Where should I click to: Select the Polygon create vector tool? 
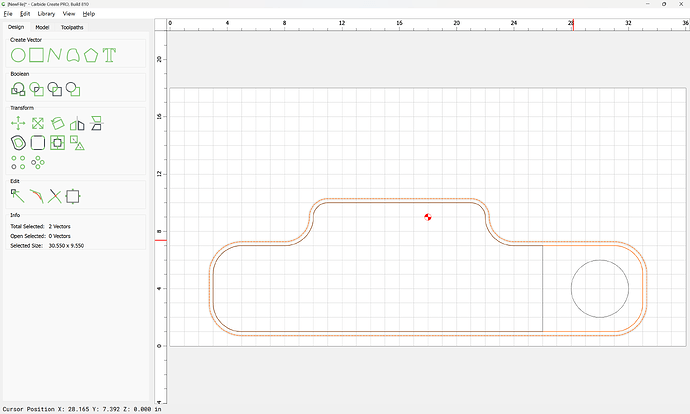[x=91, y=55]
